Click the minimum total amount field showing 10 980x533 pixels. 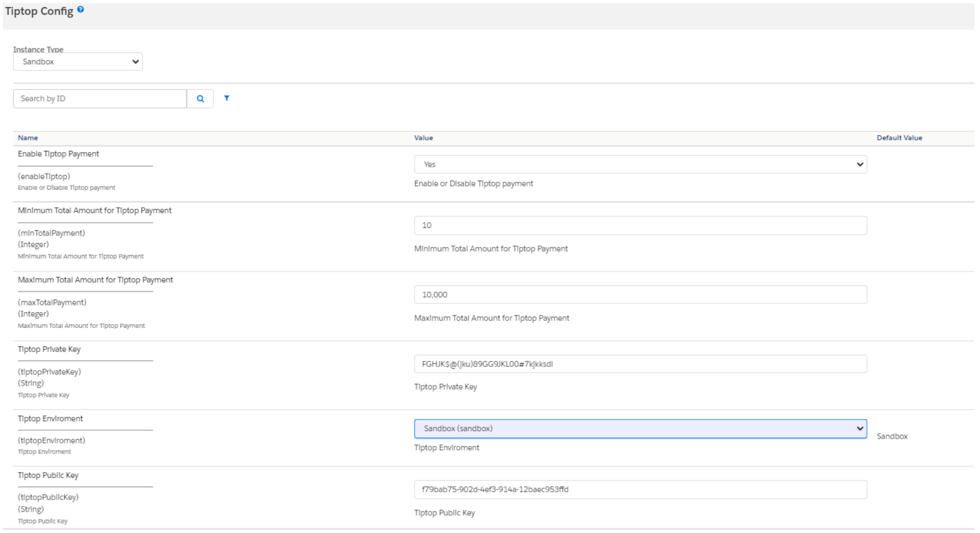[640, 225]
